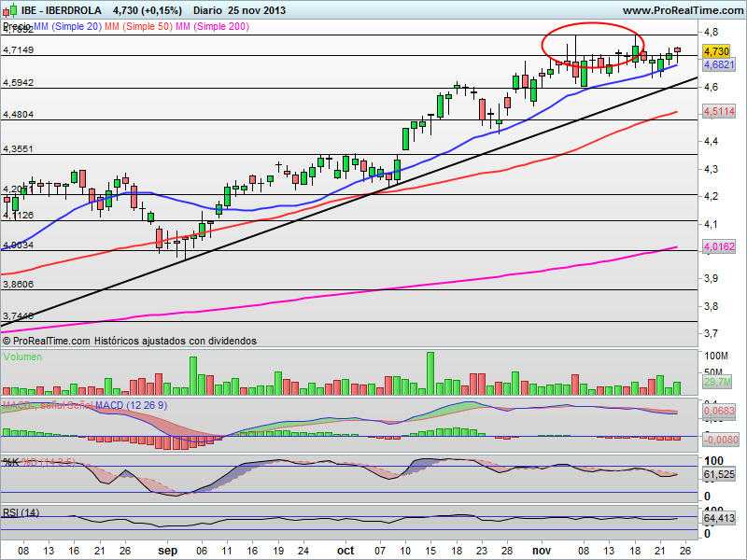Select the IBE - IBERDROLA ticker title

61,10
